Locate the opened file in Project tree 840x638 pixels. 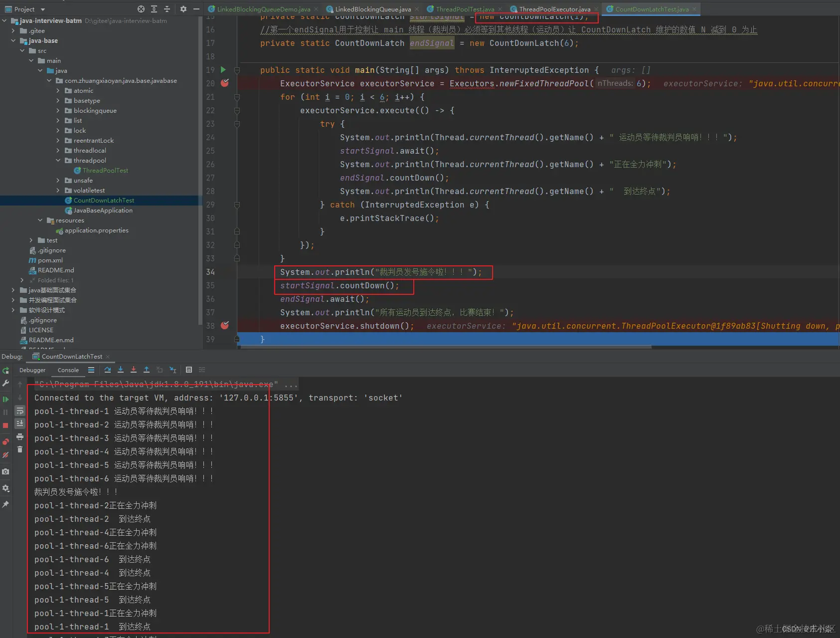click(x=141, y=9)
